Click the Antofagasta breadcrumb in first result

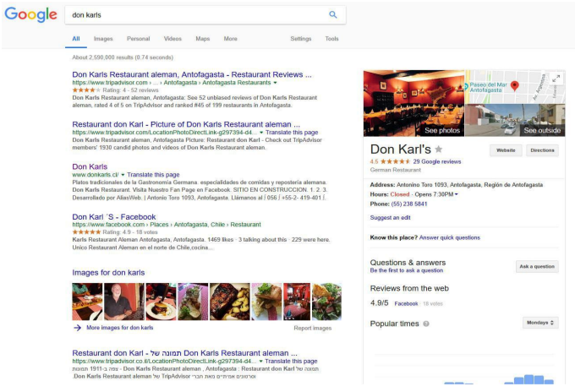180,83
